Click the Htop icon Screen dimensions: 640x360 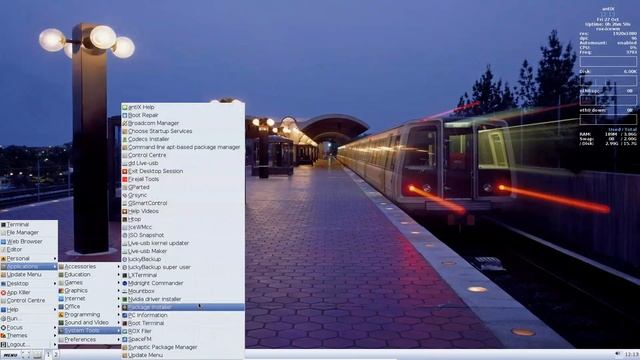125,219
